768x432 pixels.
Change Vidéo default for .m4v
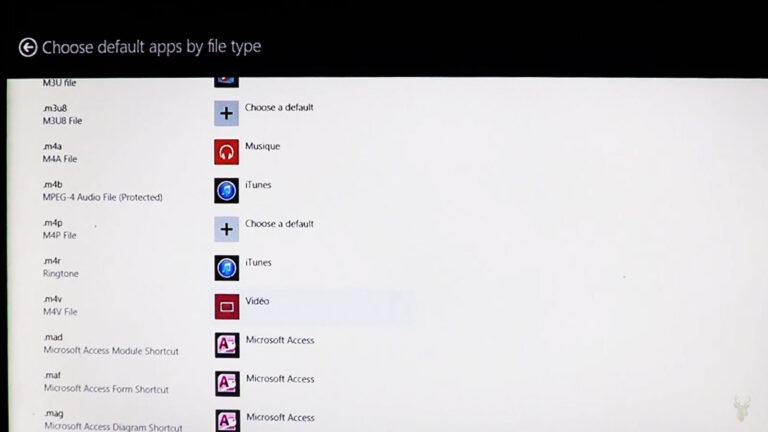(x=257, y=301)
